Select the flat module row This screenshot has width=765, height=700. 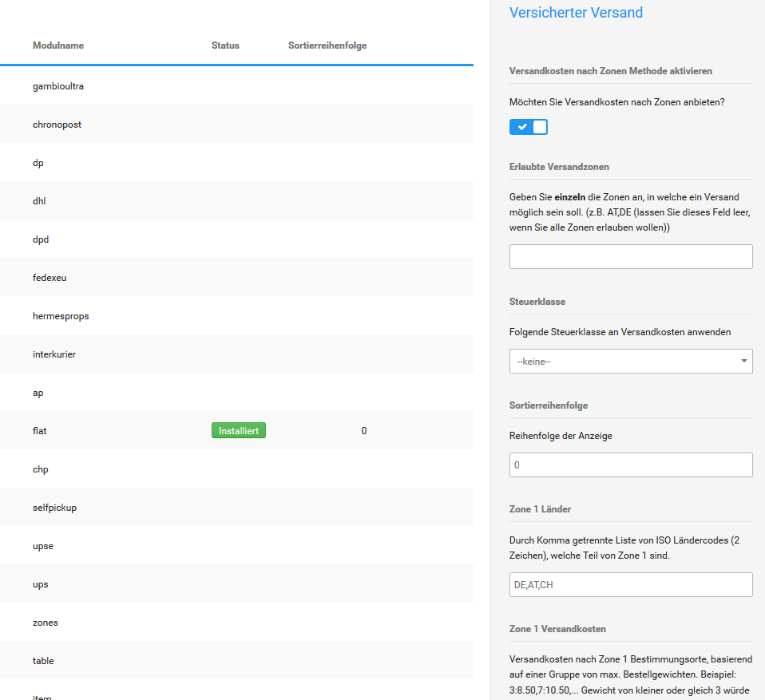(x=40, y=431)
